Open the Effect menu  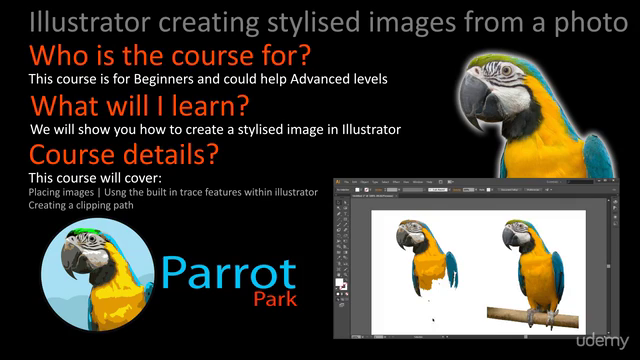pos(396,182)
